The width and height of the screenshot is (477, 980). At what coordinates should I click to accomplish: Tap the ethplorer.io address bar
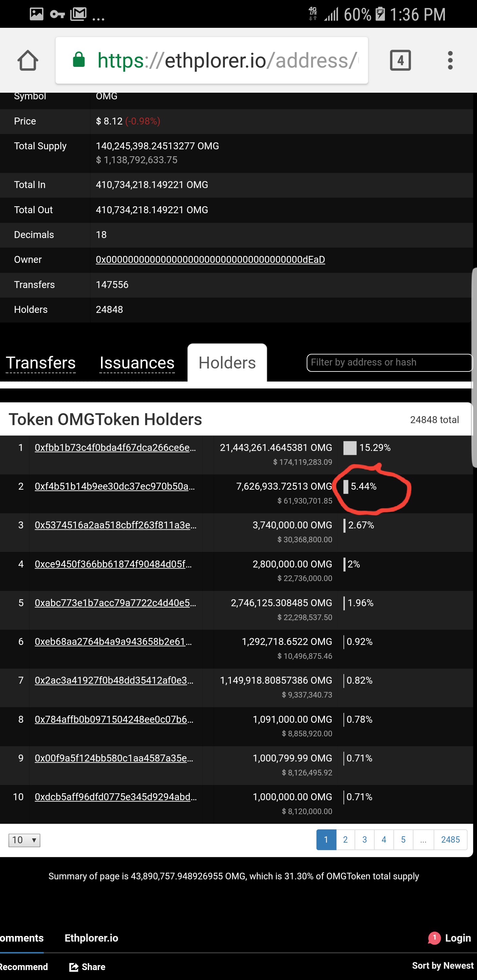(229, 59)
